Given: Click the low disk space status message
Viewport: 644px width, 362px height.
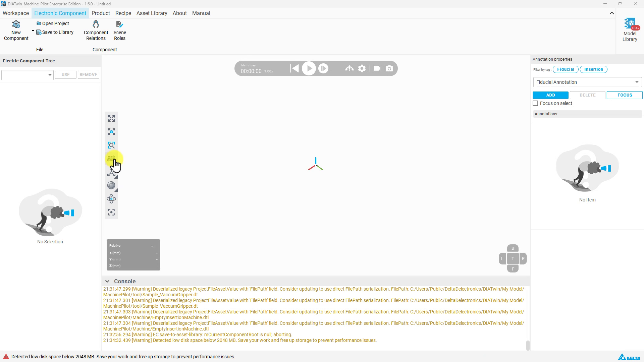Looking at the screenshot, I should [x=123, y=357].
